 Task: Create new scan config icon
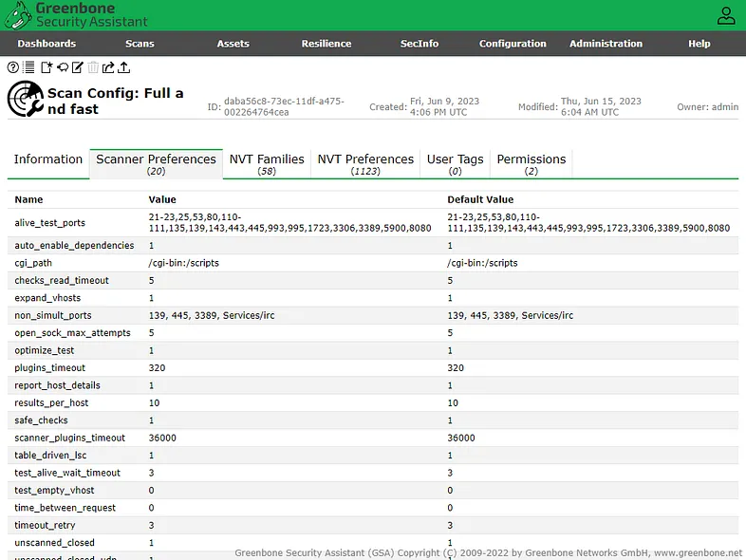(x=47, y=67)
